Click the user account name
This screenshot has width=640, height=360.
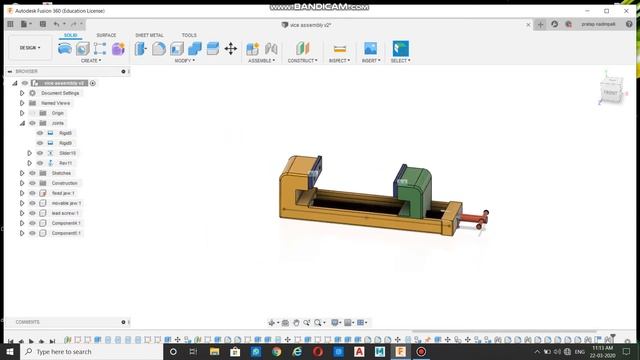(598, 24)
